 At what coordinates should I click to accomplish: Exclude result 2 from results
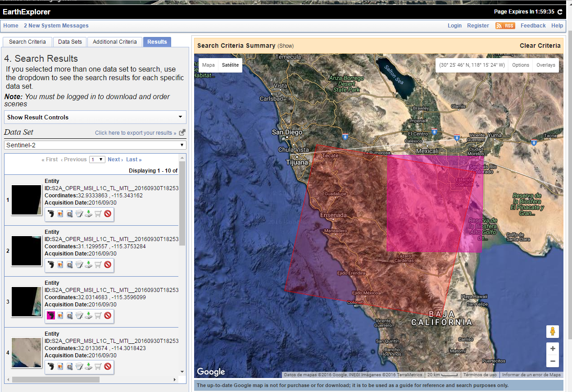(x=108, y=265)
